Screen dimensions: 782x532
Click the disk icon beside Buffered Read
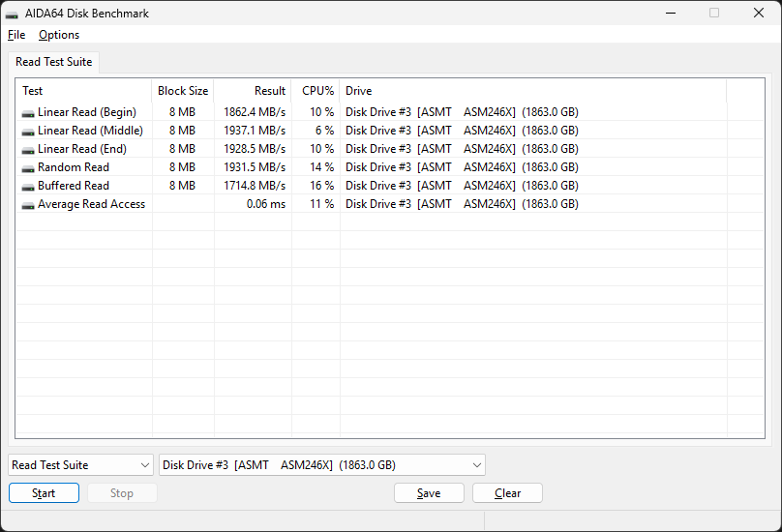[x=28, y=186]
